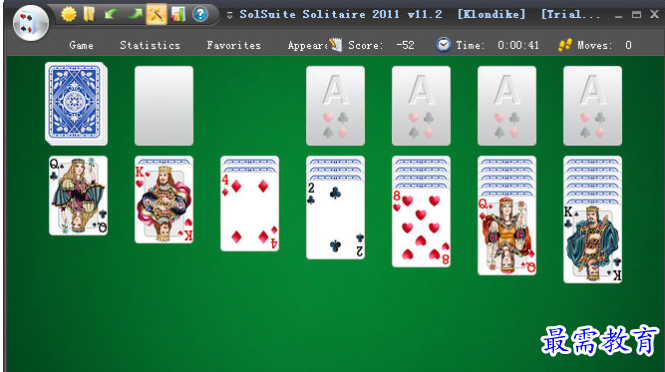The width and height of the screenshot is (665, 372).
Task: Select the King of Hearts card
Action: (x=164, y=204)
